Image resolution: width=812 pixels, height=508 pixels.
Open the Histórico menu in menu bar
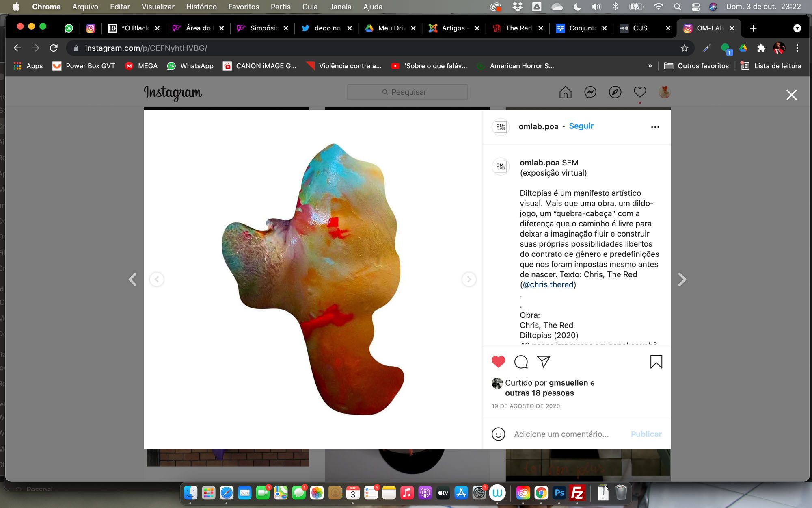(x=201, y=7)
